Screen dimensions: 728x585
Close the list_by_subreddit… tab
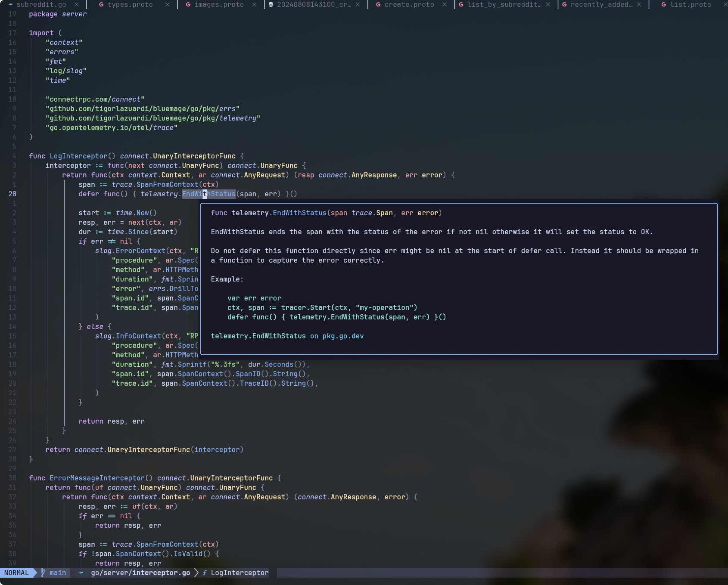548,4
